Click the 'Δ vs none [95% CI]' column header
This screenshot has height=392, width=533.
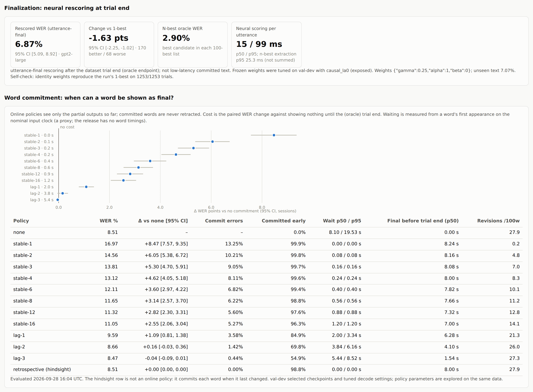[163, 221]
